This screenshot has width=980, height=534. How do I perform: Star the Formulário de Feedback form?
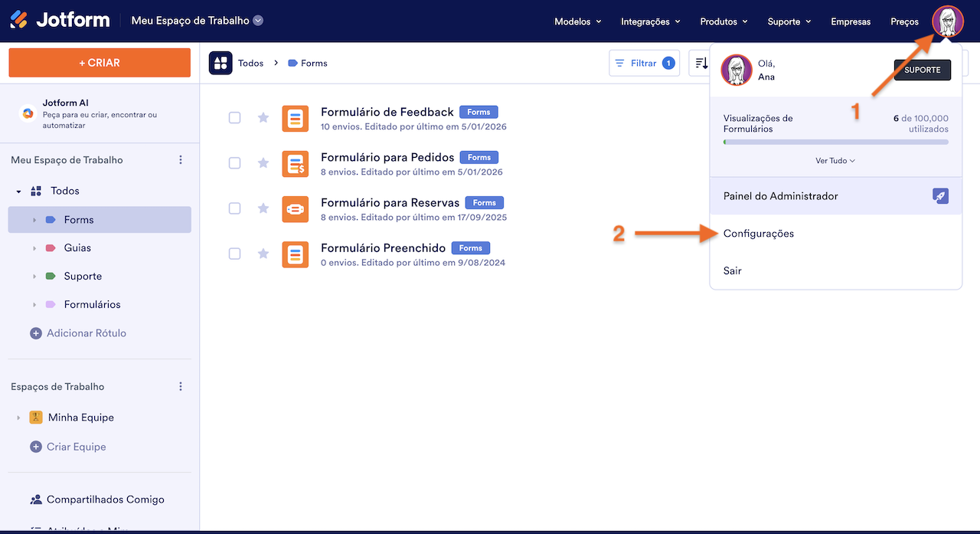[263, 118]
